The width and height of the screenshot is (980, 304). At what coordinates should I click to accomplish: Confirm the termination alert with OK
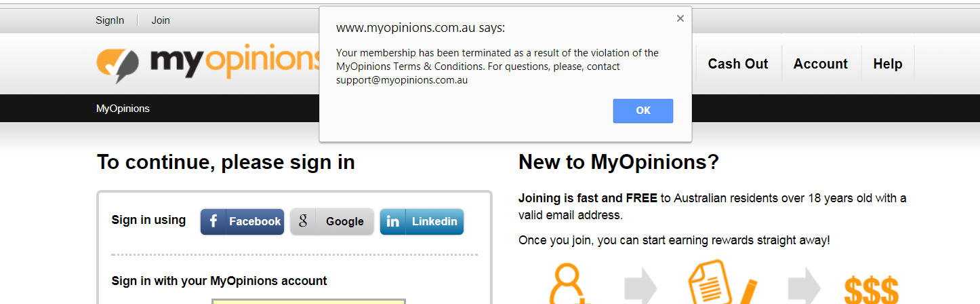643,111
